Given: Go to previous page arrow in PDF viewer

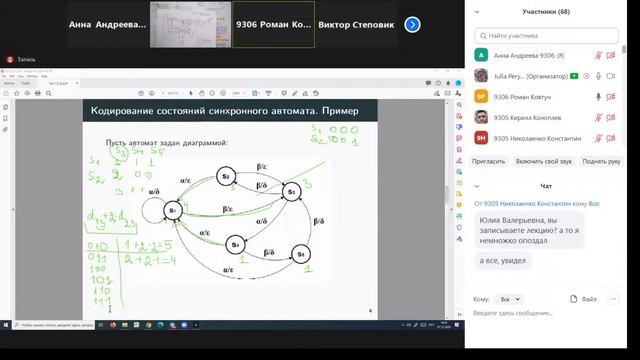Looking at the screenshot, I should coord(141,93).
